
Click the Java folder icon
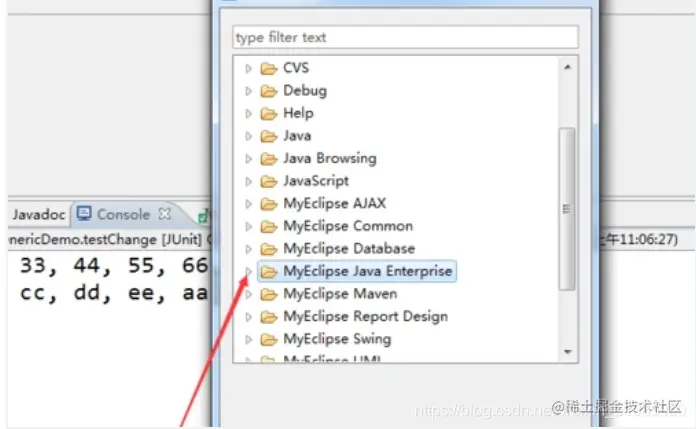269,136
